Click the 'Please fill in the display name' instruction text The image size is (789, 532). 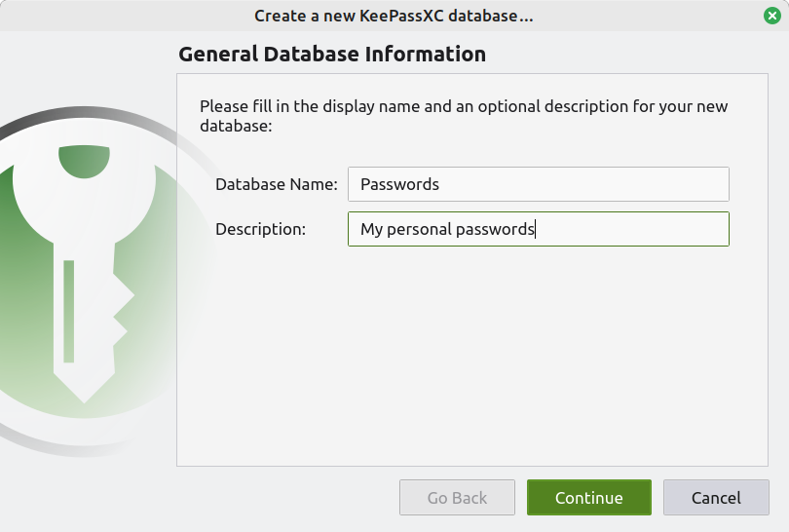pos(464,116)
